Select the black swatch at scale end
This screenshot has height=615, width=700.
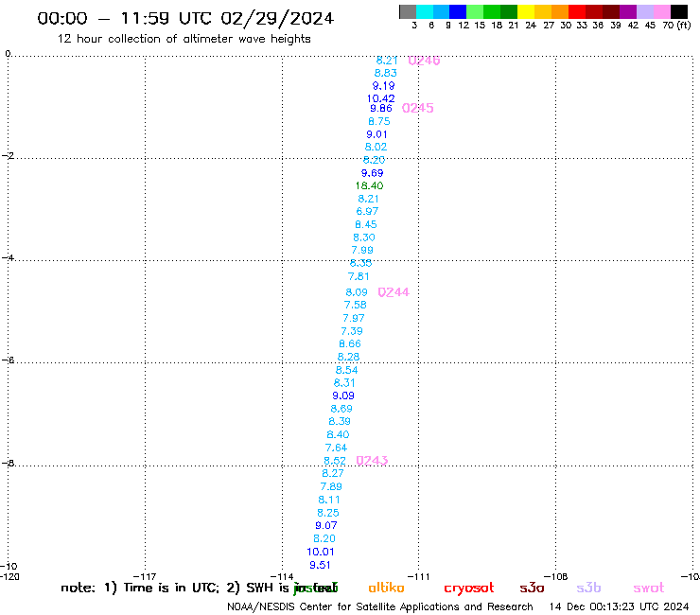coord(679,11)
